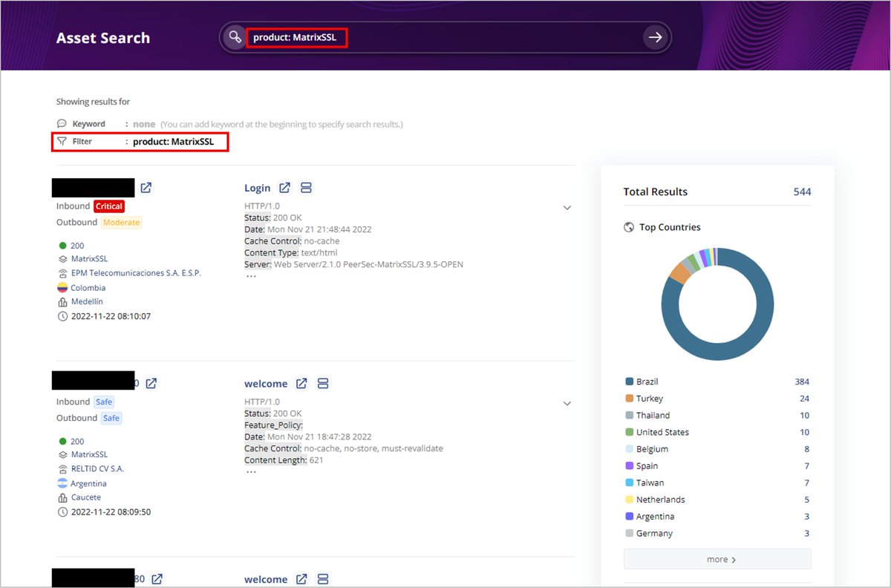
Task: Click the clock icon beside 2022-11-22 08:10:07
Action: coord(62,316)
